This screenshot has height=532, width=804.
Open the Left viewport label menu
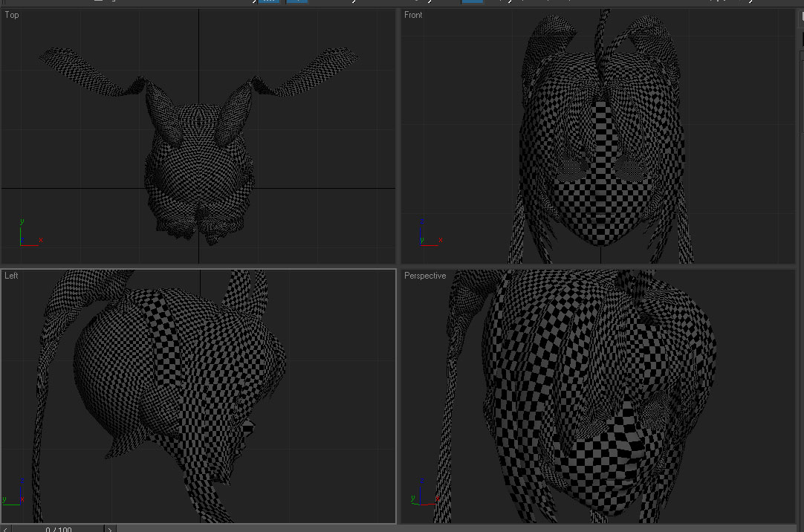click(11, 275)
